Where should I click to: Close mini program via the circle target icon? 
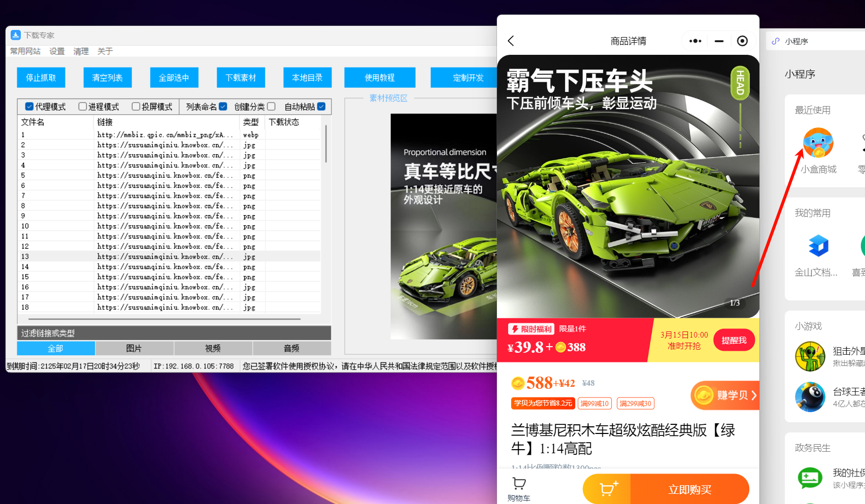(x=742, y=41)
